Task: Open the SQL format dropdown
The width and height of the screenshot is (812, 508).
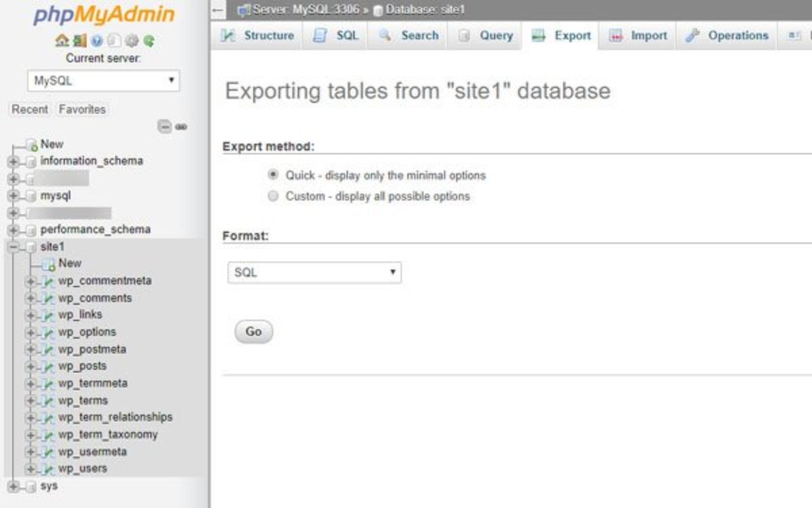Action: coord(314,273)
